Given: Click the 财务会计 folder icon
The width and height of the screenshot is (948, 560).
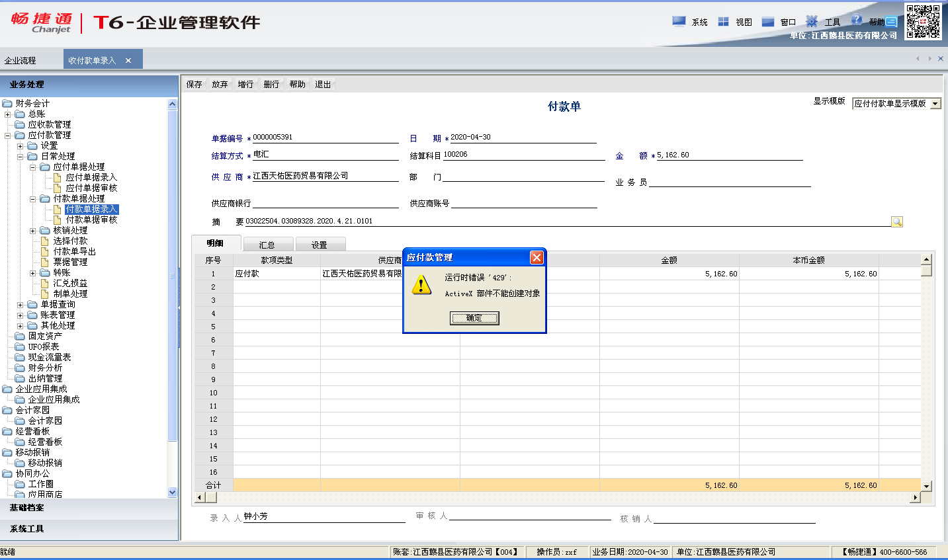Looking at the screenshot, I should point(7,103).
